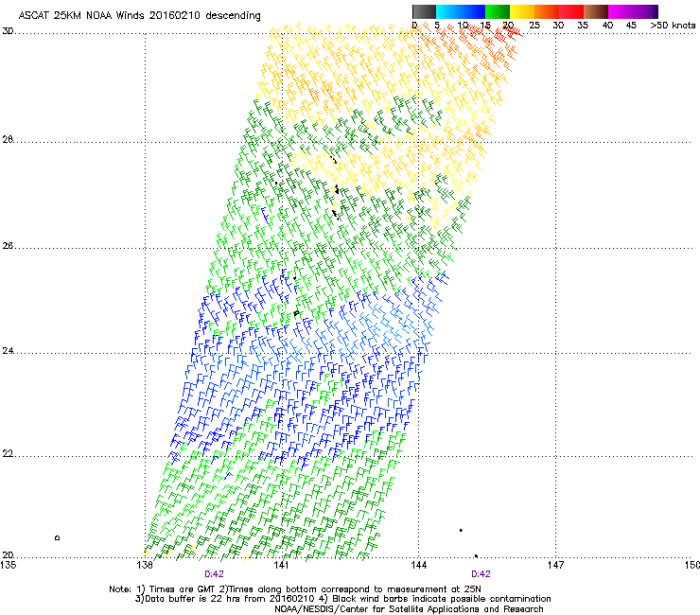Click the '>50 knots' legend label
This screenshot has height=615, width=700.
(x=673, y=26)
